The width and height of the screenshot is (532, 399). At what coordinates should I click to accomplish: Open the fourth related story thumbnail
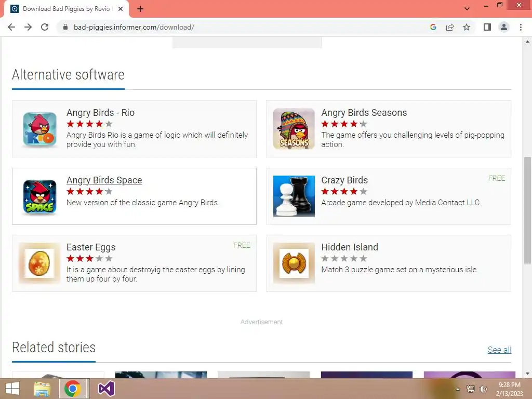(x=366, y=375)
